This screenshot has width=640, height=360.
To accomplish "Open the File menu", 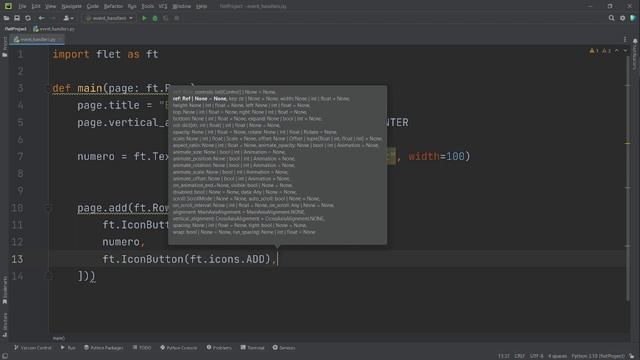I will point(22,6).
